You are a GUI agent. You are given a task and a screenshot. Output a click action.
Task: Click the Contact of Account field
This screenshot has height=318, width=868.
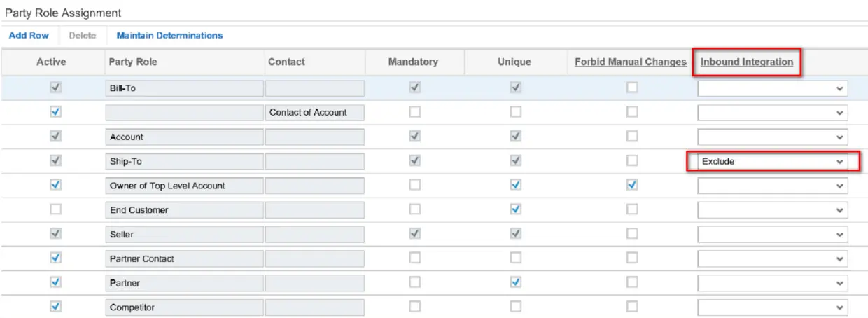tap(314, 112)
